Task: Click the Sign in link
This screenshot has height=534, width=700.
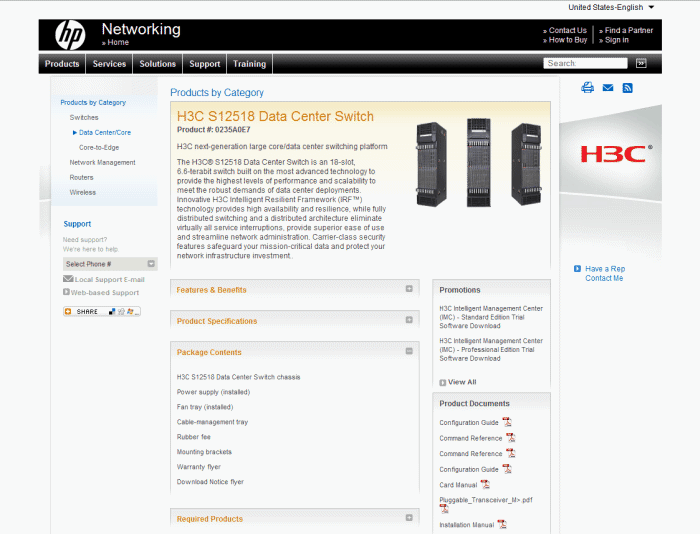Action: click(616, 40)
